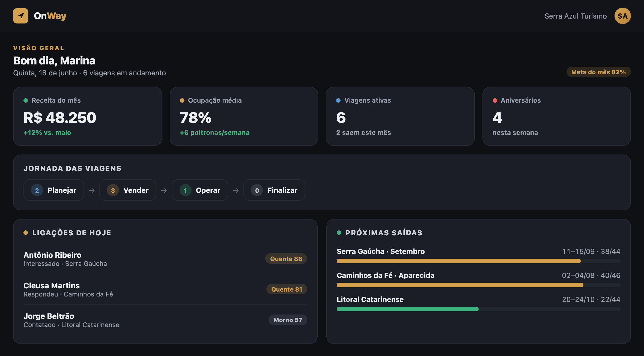
Task: Click the Caminhos da Fé occupancy progress bar
Action: (479, 285)
